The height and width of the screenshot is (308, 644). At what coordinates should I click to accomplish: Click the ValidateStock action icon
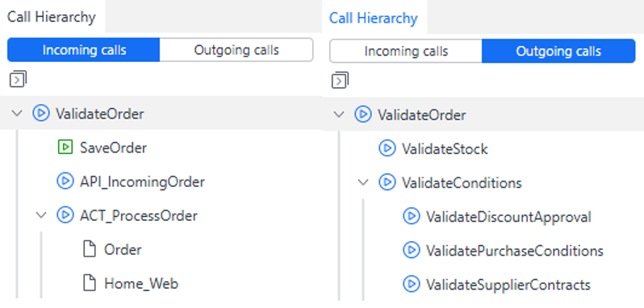[x=387, y=148]
